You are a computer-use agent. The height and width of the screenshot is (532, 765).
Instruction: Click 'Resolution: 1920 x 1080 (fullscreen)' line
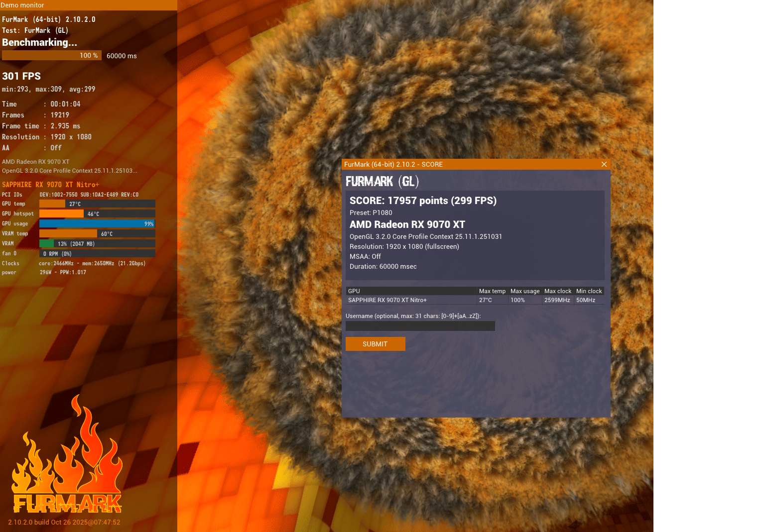404,246
